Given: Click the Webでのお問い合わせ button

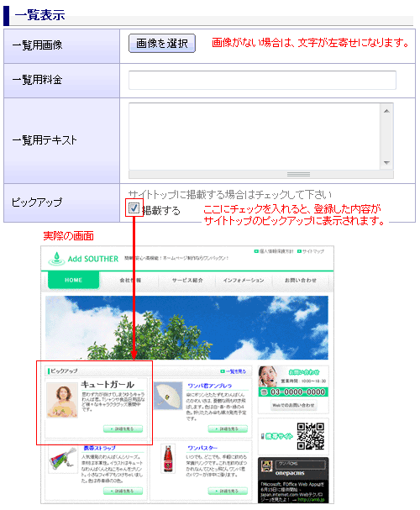Looking at the screenshot, I should pyautogui.click(x=293, y=405).
